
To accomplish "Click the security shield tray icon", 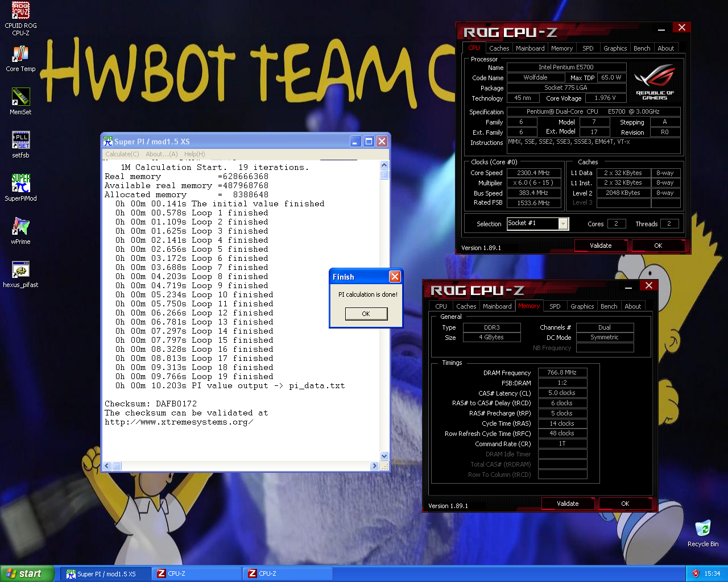I will pos(696,573).
